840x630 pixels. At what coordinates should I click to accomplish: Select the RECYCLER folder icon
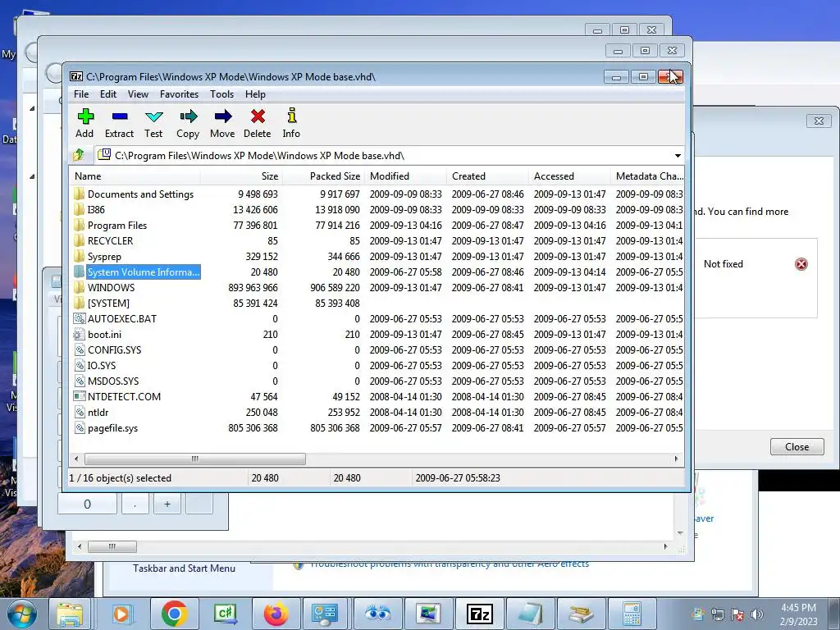(x=80, y=240)
